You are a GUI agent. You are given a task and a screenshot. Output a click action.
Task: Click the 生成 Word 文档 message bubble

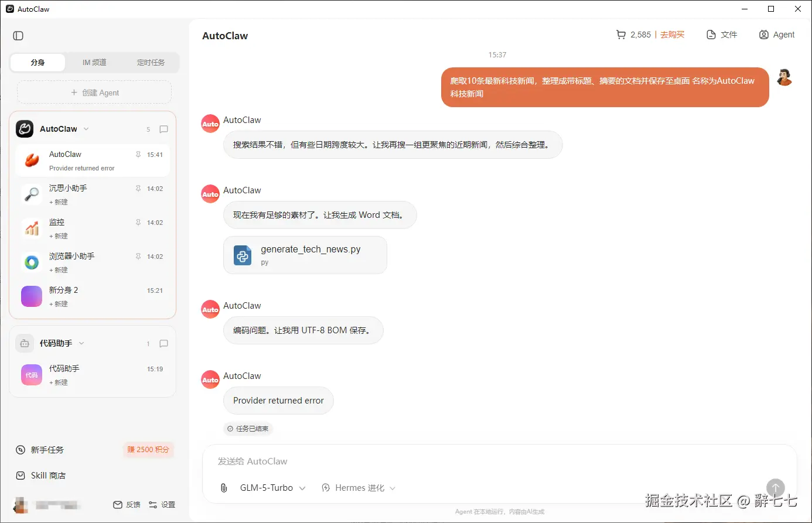coord(320,215)
